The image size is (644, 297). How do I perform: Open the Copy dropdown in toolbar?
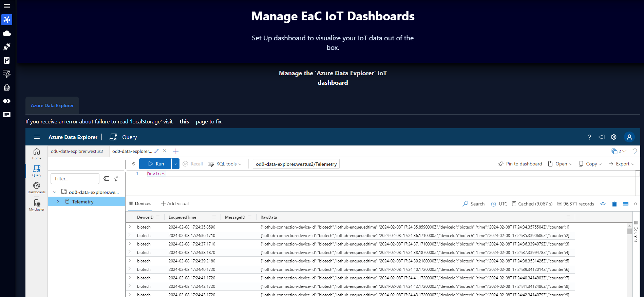(x=590, y=164)
